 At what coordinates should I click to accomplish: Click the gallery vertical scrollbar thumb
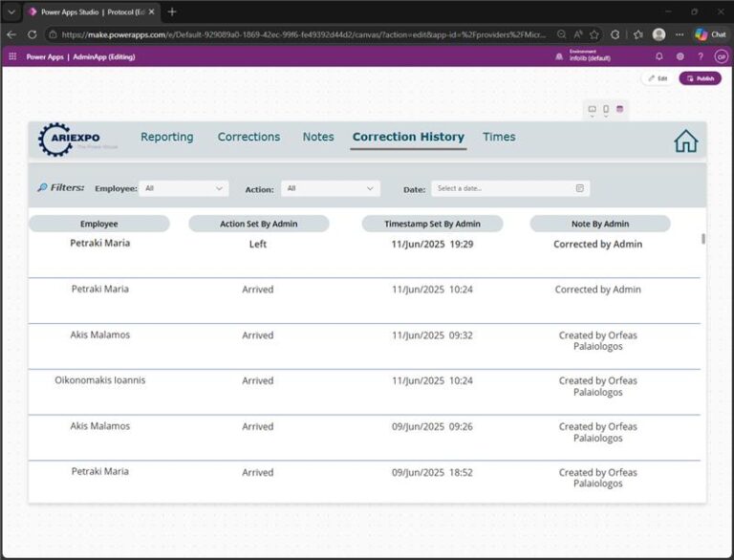(x=703, y=238)
